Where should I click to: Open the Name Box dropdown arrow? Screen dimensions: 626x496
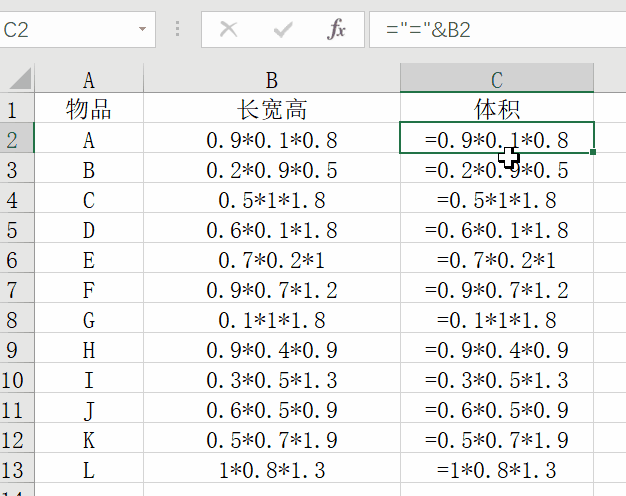(x=142, y=29)
